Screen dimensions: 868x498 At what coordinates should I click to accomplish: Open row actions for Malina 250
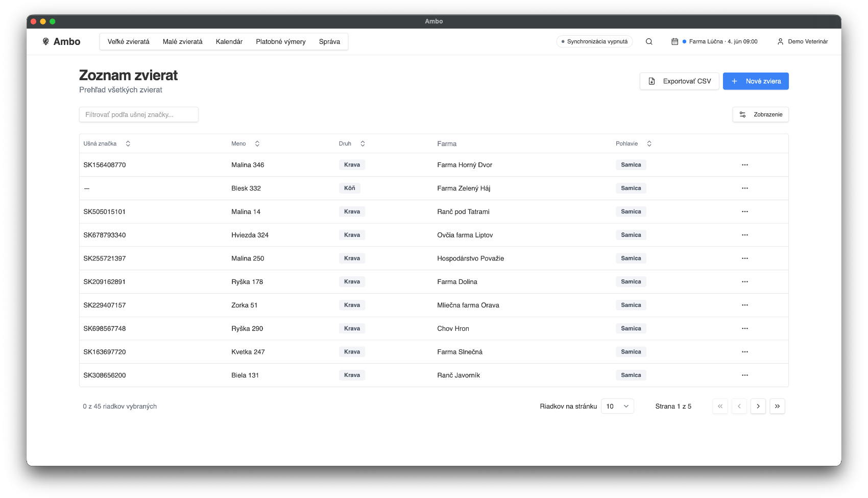pyautogui.click(x=745, y=258)
